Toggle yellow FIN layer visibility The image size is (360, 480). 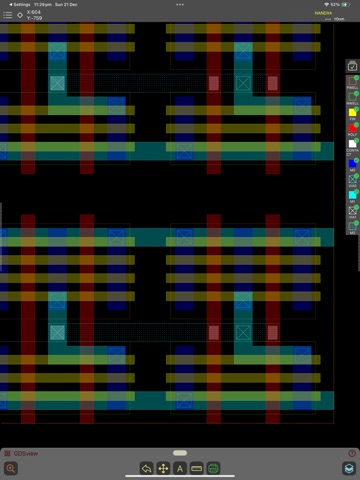(x=352, y=113)
